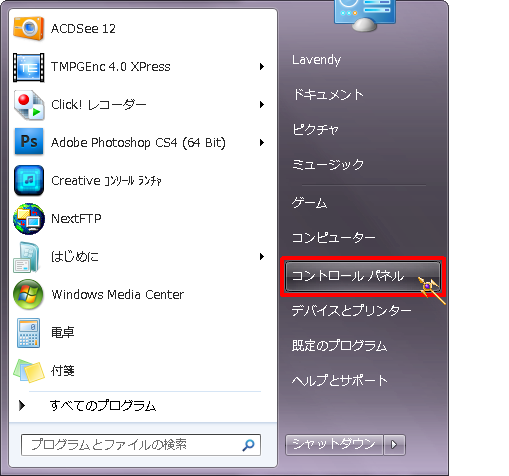Open ACDSee 12 camera icon
The height and width of the screenshot is (476, 509).
point(28,29)
